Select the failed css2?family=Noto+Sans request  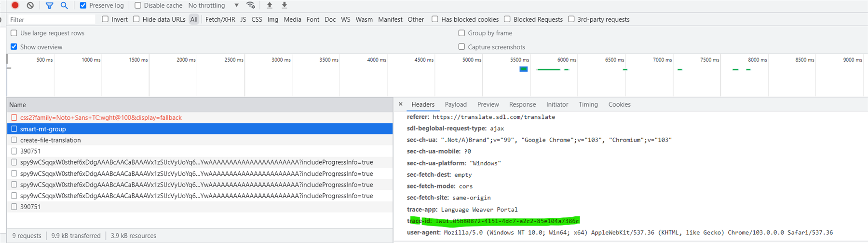click(x=200, y=117)
